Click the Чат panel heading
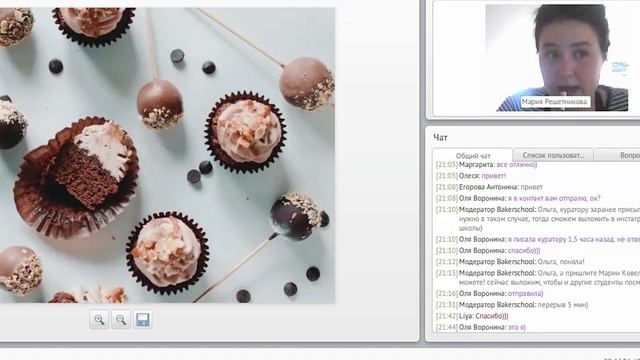The height and width of the screenshot is (360, 640). point(440,138)
